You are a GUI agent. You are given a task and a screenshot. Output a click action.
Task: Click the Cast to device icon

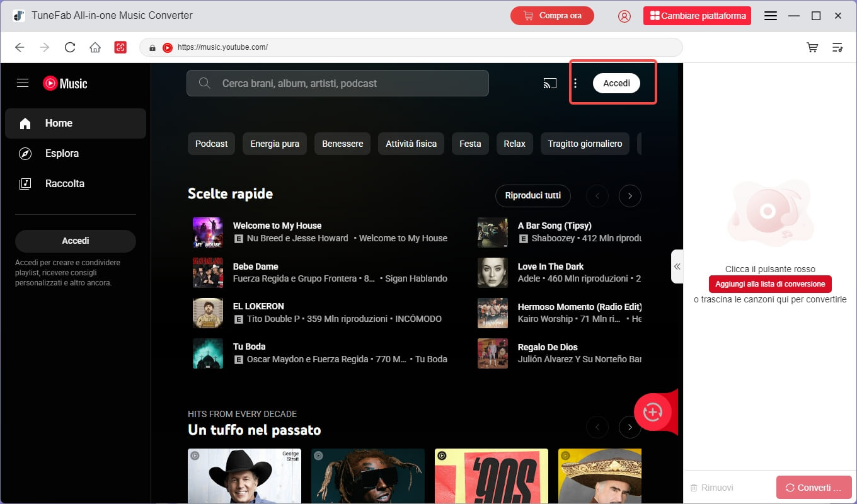[x=550, y=83]
